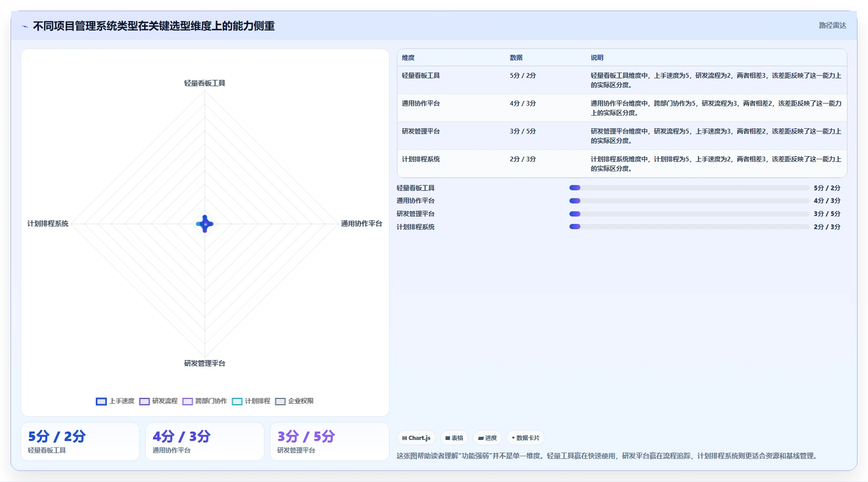Click the 计划排程系统 row description text
868x482 pixels.
[716, 164]
